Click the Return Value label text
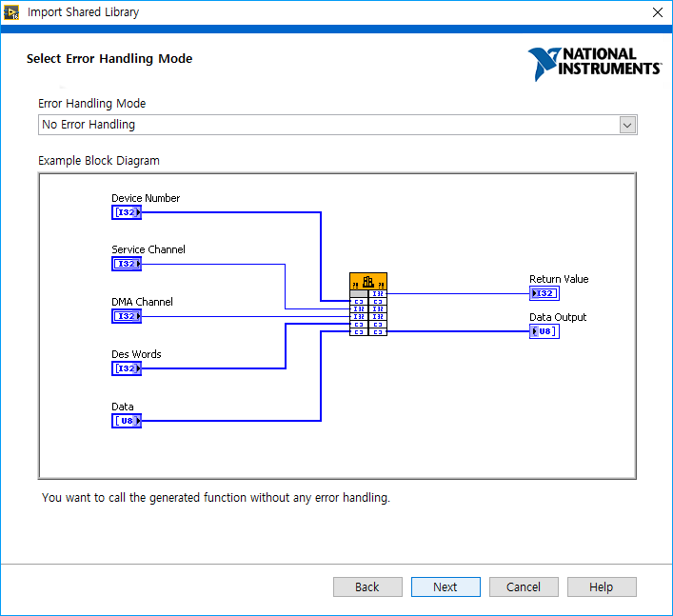This screenshot has height=616, width=673. click(x=559, y=279)
